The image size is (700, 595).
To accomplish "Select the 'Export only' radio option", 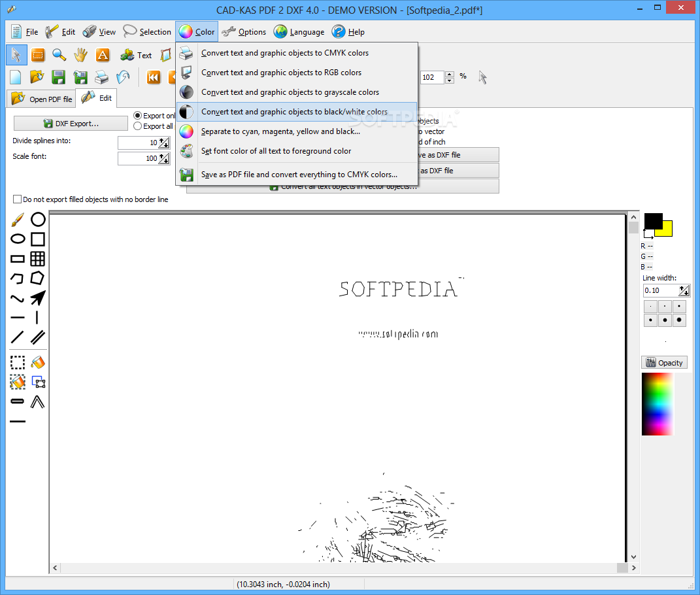I will (138, 116).
